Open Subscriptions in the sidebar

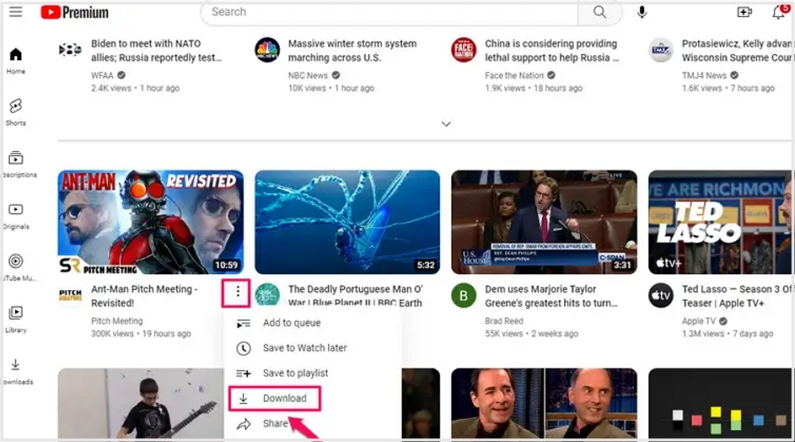point(16,164)
